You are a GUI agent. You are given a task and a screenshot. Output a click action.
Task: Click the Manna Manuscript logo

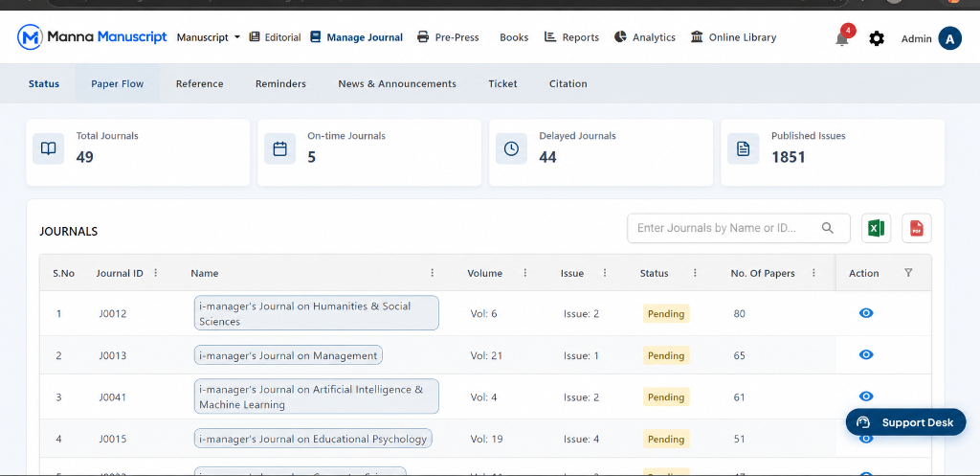92,37
